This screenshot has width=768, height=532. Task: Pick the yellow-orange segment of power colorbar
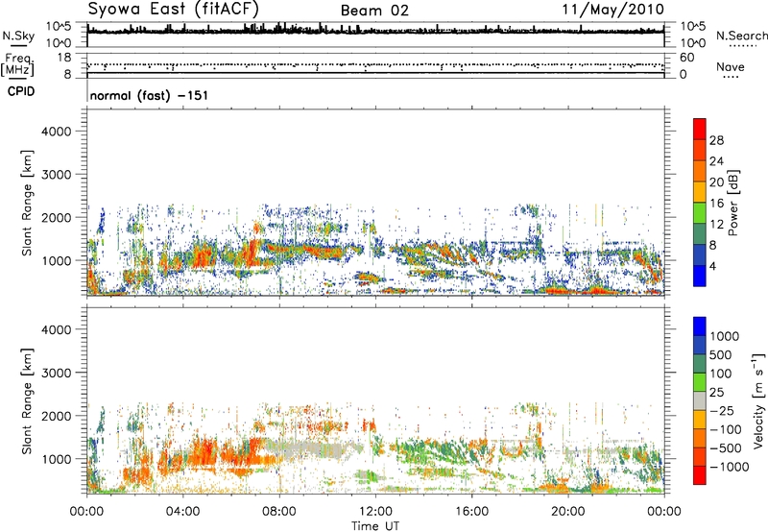pos(700,191)
